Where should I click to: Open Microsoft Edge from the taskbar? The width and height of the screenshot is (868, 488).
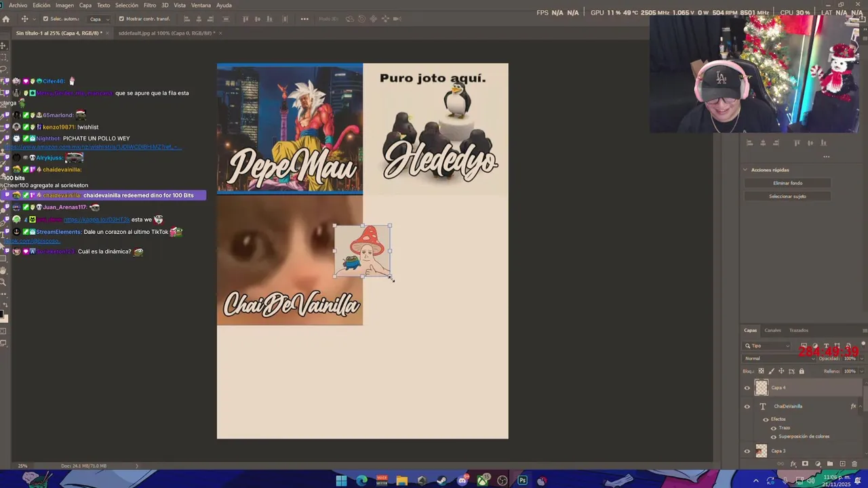click(361, 481)
